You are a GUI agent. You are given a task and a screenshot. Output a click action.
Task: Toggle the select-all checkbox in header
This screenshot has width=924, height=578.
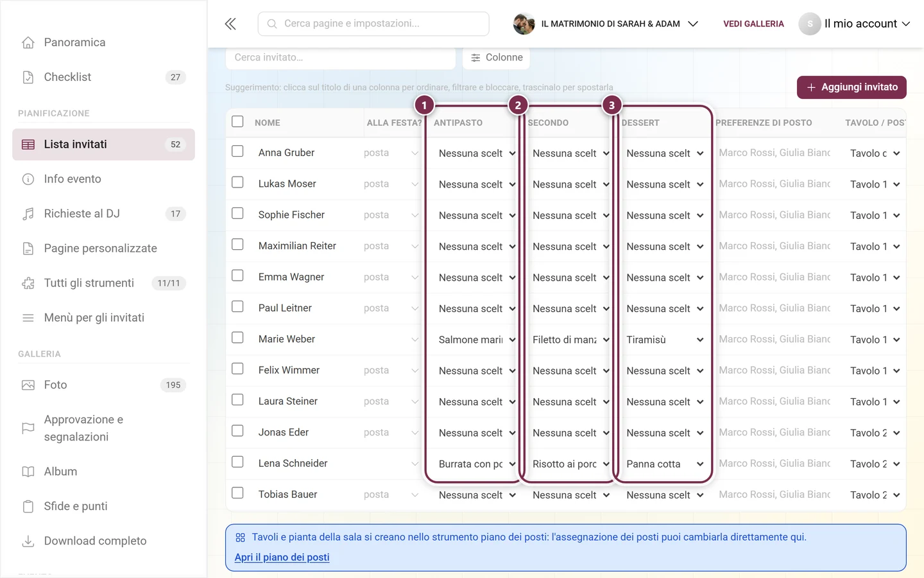(237, 121)
